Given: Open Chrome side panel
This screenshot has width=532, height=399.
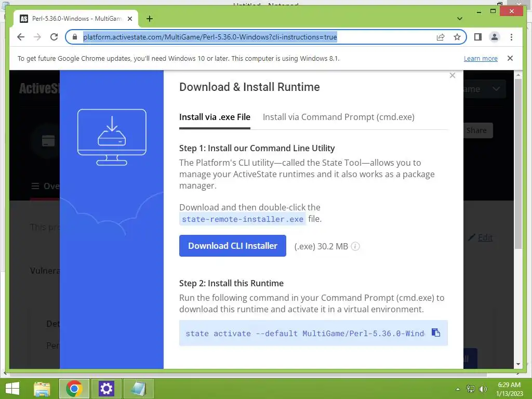Looking at the screenshot, I should tap(478, 37).
